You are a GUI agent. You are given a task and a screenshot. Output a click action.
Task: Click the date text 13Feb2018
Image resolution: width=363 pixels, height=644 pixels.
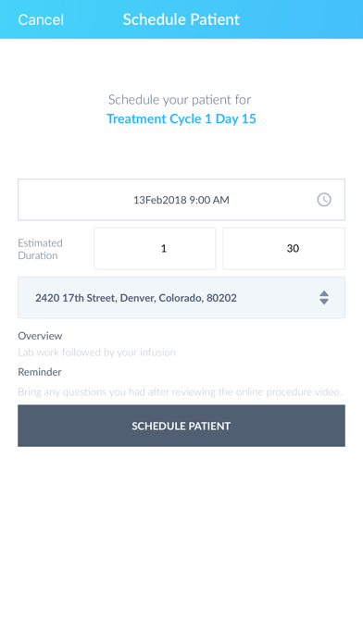[160, 200]
